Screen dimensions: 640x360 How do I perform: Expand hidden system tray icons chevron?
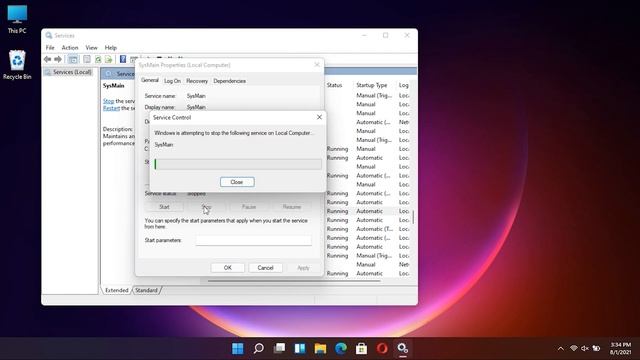(561, 349)
